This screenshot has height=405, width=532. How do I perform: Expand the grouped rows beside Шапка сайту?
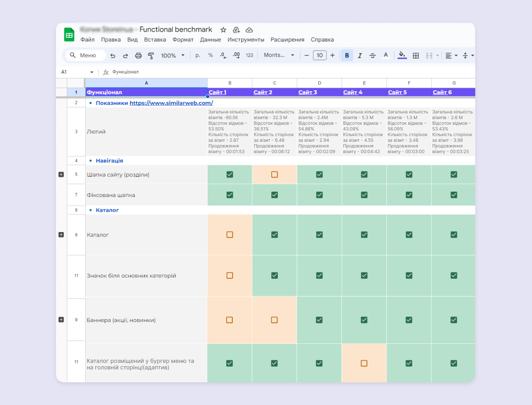(61, 175)
